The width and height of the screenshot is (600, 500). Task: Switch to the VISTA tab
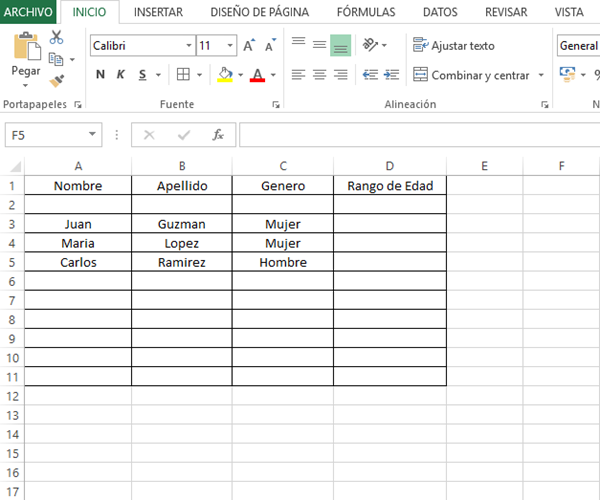point(569,12)
